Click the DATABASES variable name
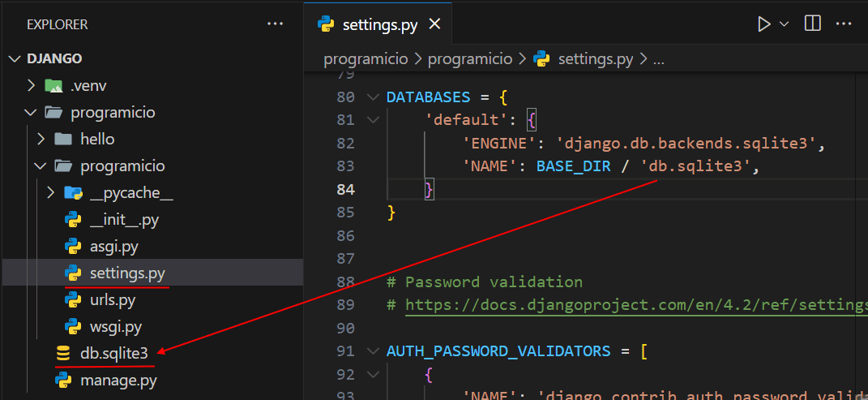868x400 pixels. pos(429,97)
